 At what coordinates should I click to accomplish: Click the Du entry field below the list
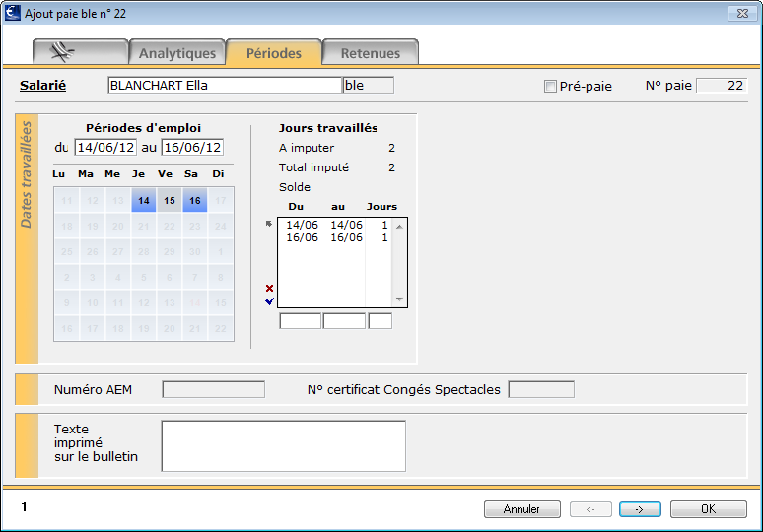pyautogui.click(x=301, y=321)
